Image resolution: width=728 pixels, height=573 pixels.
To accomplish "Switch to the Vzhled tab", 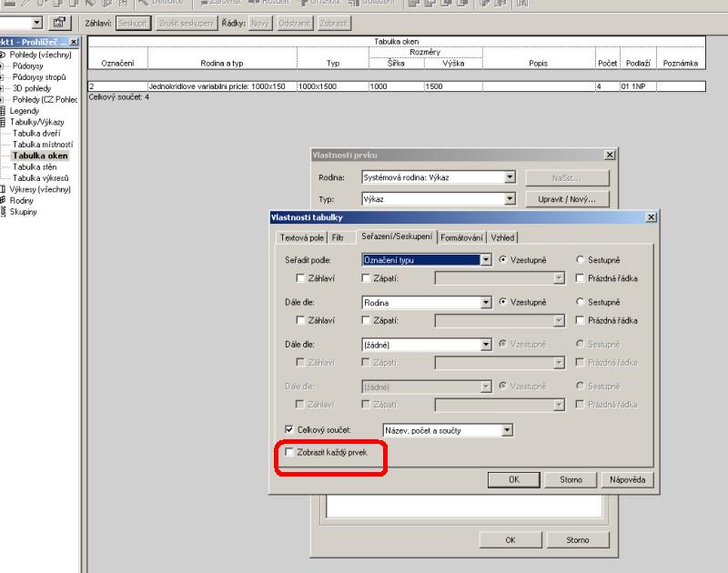I will coord(502,237).
